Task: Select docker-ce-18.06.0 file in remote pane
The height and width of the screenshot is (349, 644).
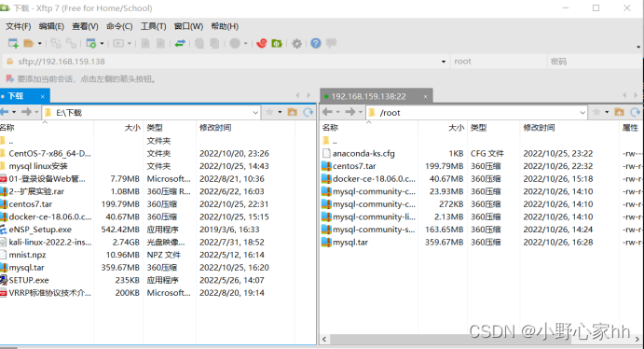Action: (374, 179)
